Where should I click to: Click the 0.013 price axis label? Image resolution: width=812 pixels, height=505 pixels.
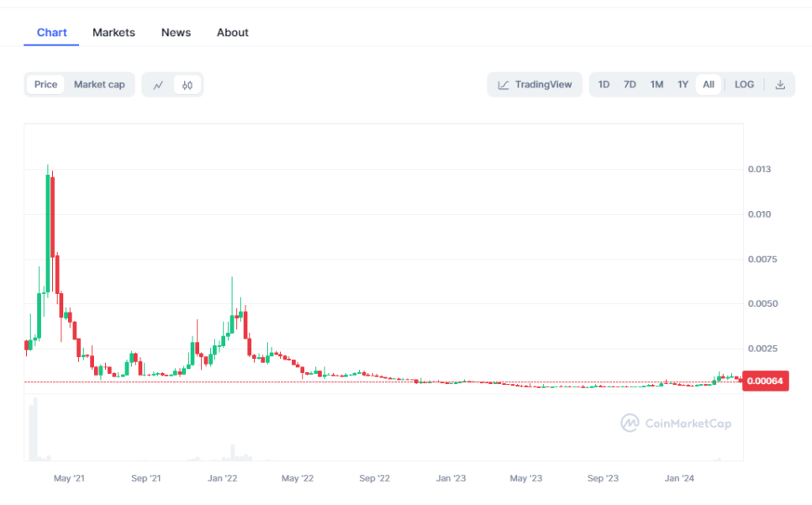point(759,169)
